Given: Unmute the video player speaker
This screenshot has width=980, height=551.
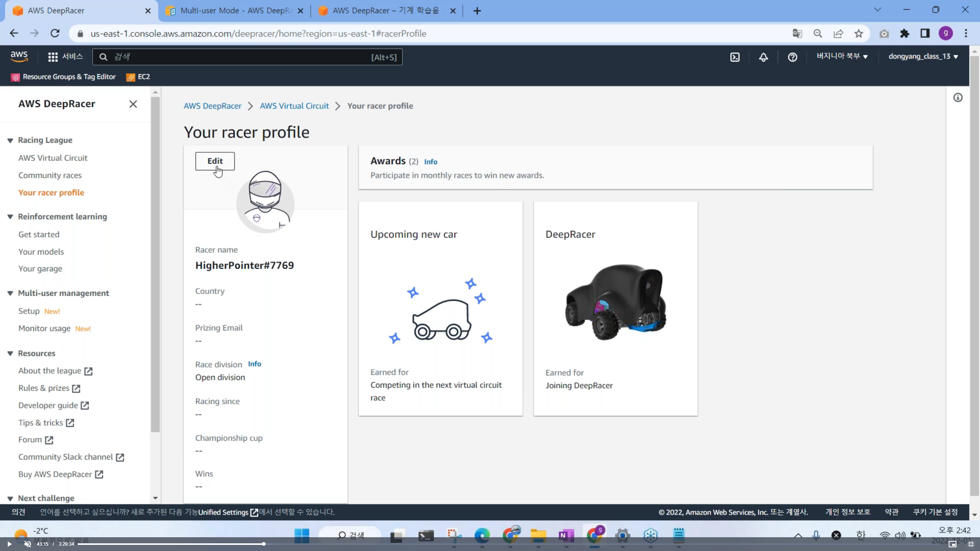Looking at the screenshot, I should tap(28, 544).
